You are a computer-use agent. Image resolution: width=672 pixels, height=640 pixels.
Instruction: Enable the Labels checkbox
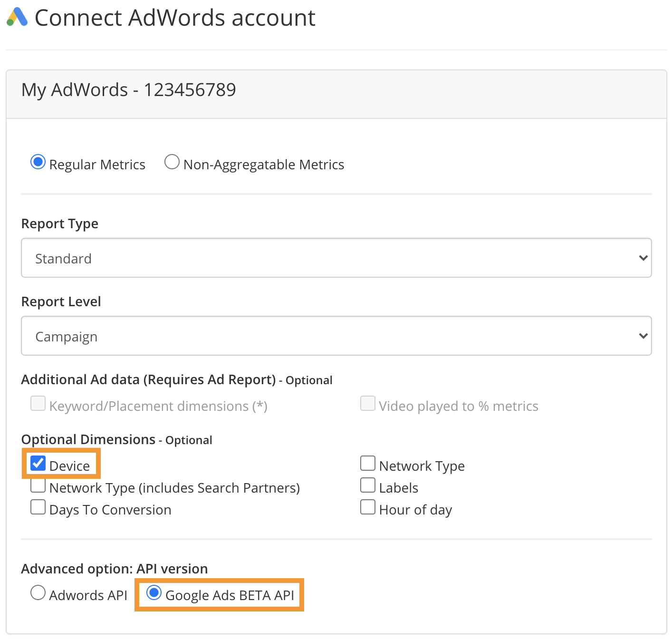[x=368, y=485]
